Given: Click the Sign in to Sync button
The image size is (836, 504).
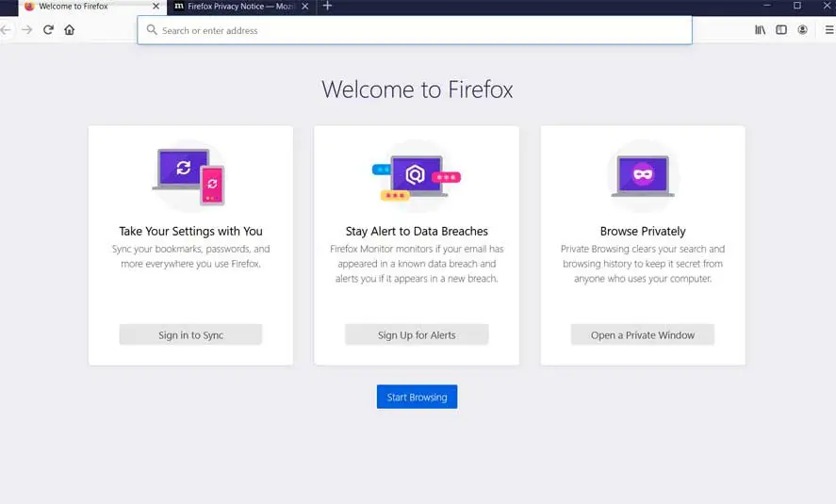Looking at the screenshot, I should pos(190,334).
